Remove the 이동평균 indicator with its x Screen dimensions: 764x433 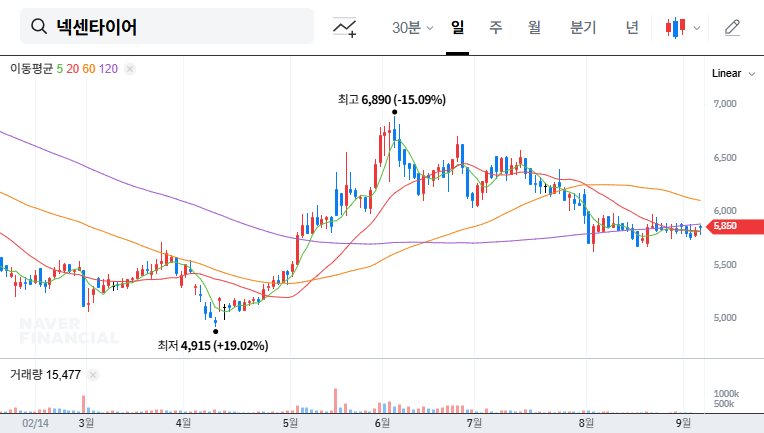click(x=130, y=69)
